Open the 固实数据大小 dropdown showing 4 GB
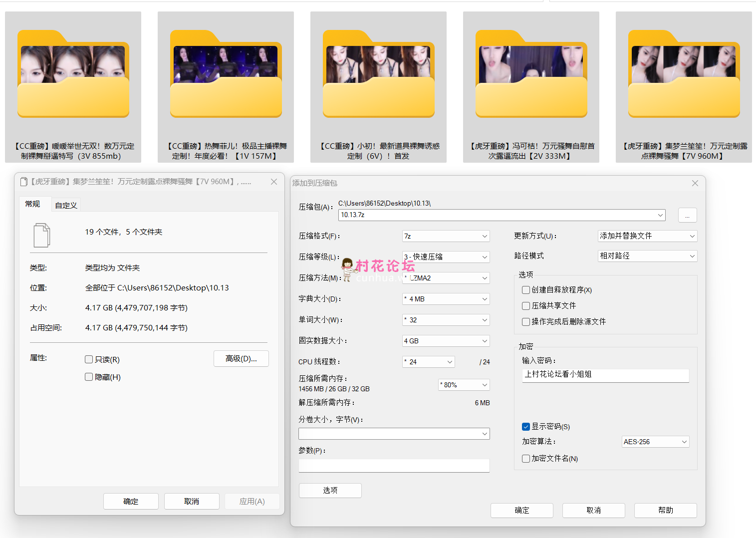The image size is (756, 538). [446, 341]
